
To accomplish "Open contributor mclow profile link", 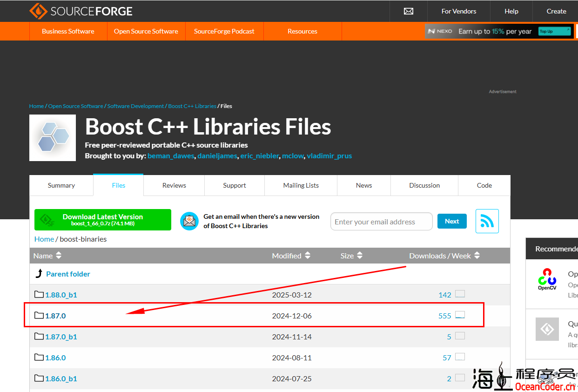I will (293, 156).
